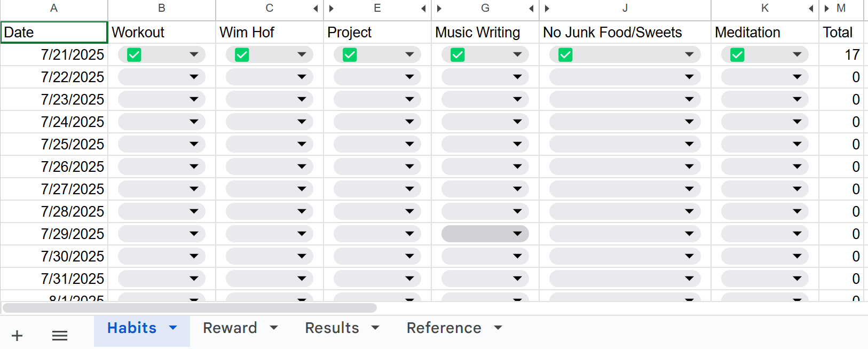Expand hidden columns before J
This screenshot has height=349, width=868.
pyautogui.click(x=547, y=9)
